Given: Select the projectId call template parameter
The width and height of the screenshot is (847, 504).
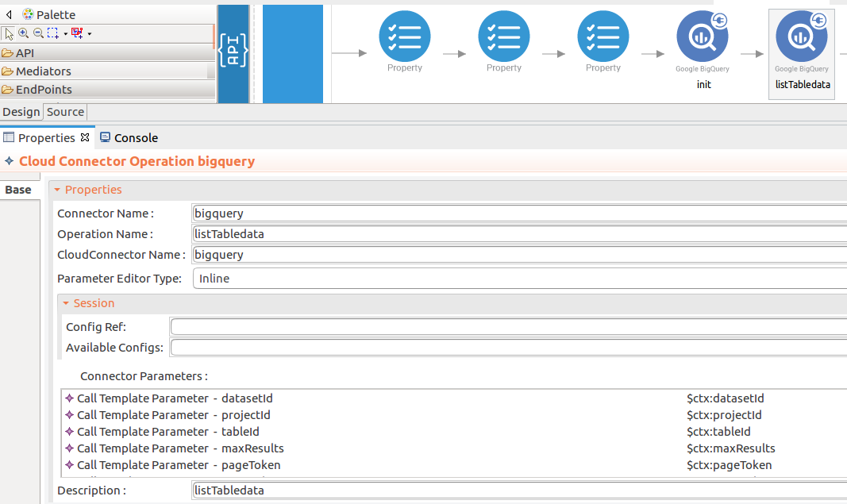Looking at the screenshot, I should 167,415.
